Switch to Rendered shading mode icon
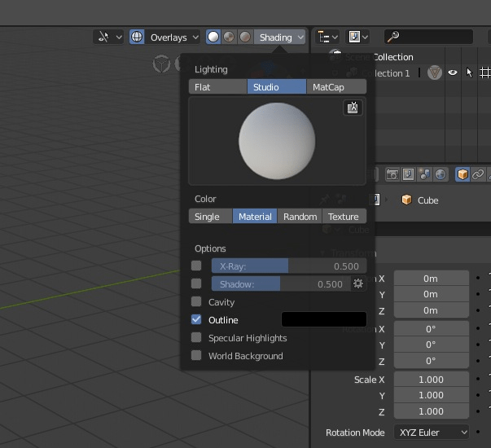Viewport: 491px width, 448px height. point(245,37)
